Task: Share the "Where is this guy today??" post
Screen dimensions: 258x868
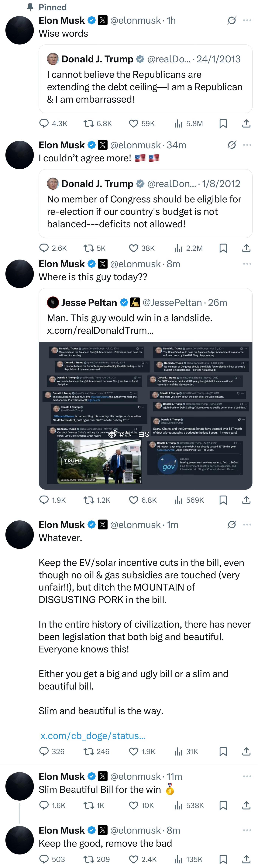Action: coord(246,500)
